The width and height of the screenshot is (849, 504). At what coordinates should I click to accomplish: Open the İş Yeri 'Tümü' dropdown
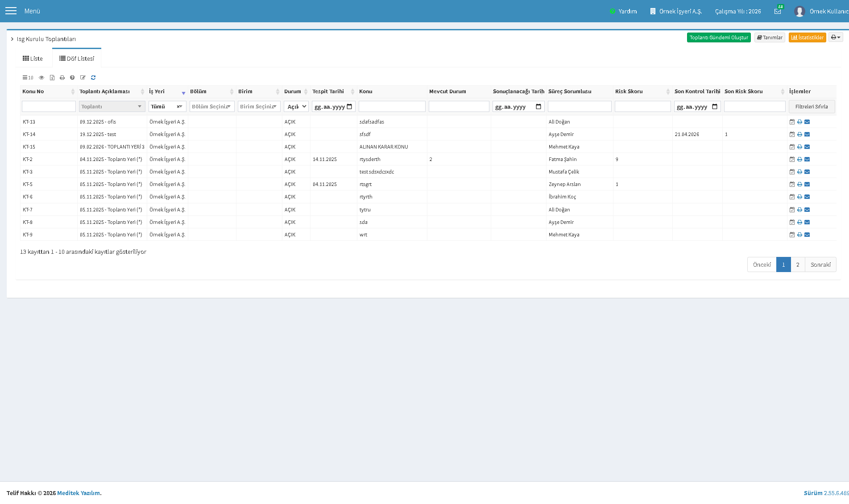click(167, 107)
